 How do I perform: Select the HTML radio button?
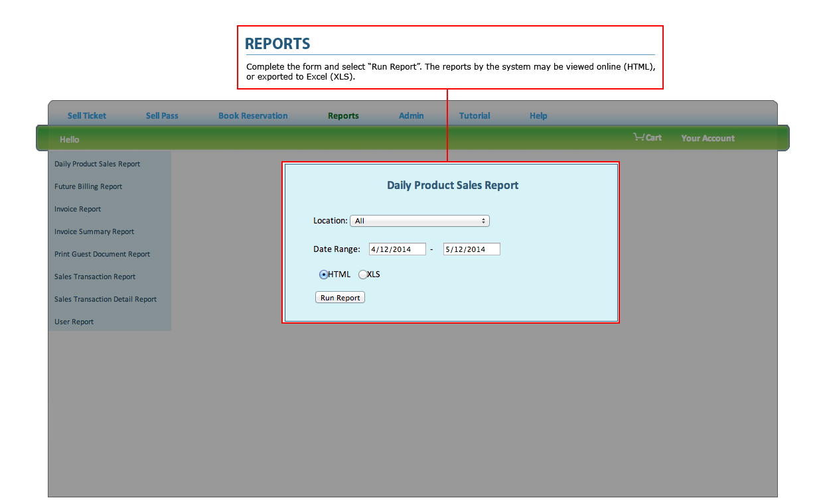[324, 275]
